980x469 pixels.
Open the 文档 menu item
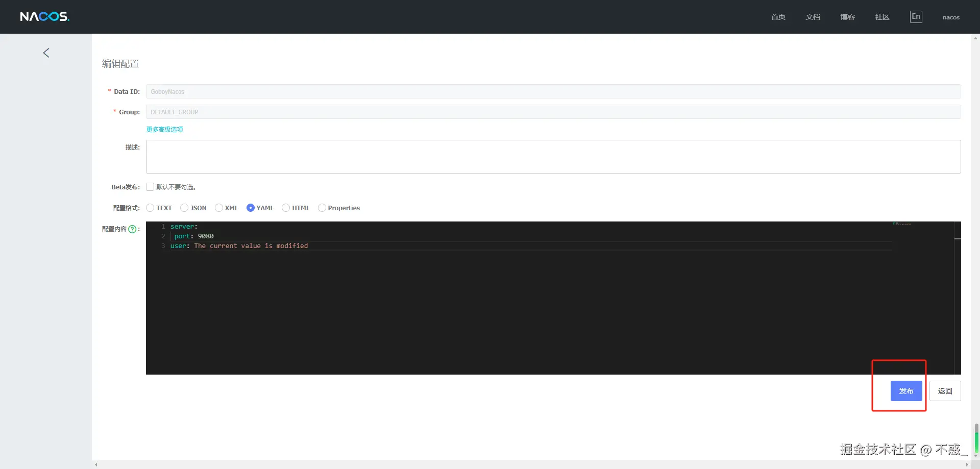coord(813,17)
